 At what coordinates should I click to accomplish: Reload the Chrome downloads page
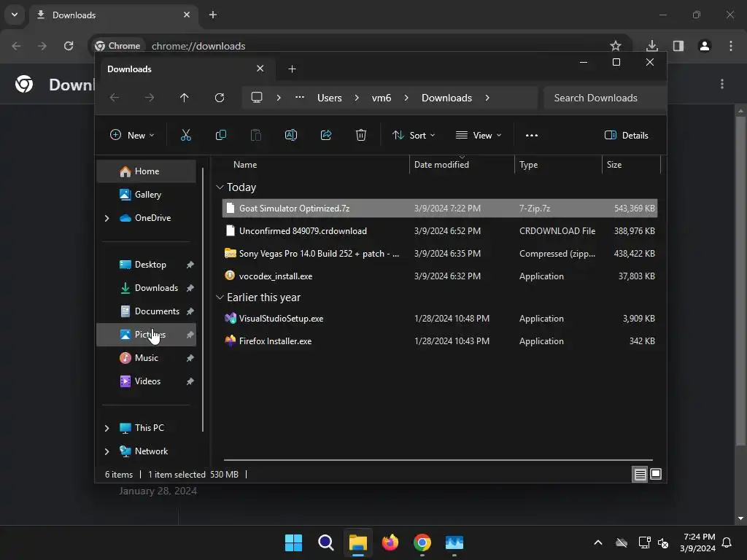point(69,46)
